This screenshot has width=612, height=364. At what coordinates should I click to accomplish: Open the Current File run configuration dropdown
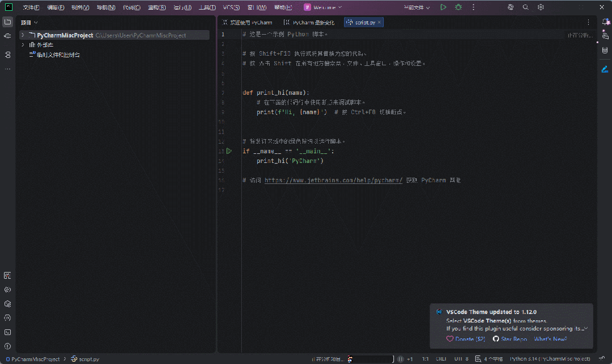[x=417, y=7]
